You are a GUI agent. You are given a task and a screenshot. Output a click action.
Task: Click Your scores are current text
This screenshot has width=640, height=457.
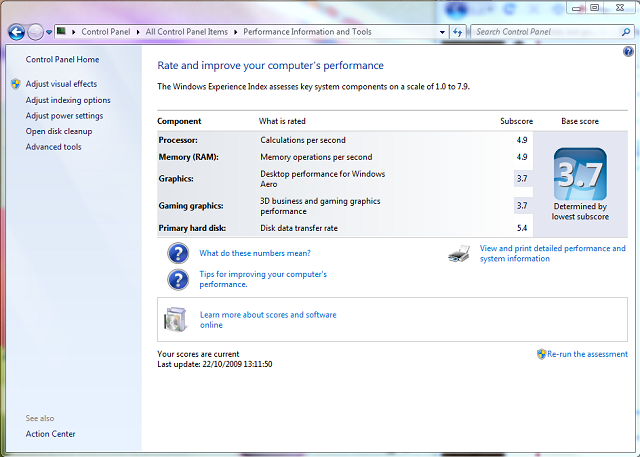[x=198, y=354]
